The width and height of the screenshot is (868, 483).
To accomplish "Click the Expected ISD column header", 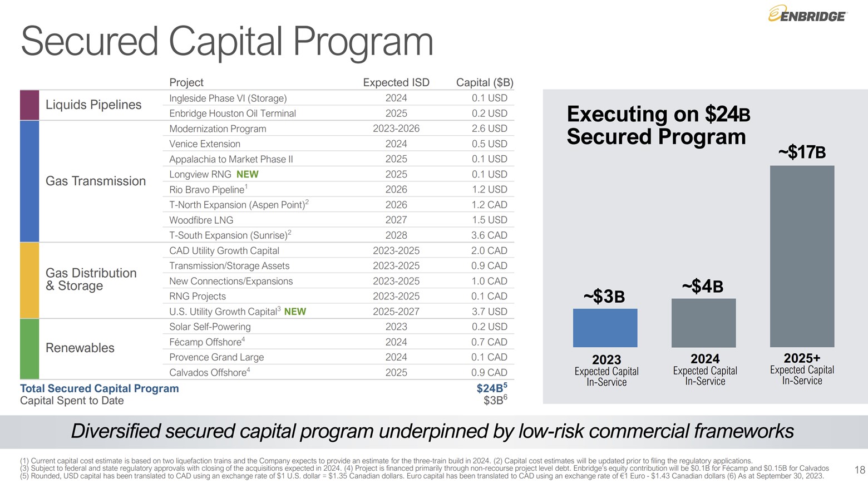I will point(396,82).
